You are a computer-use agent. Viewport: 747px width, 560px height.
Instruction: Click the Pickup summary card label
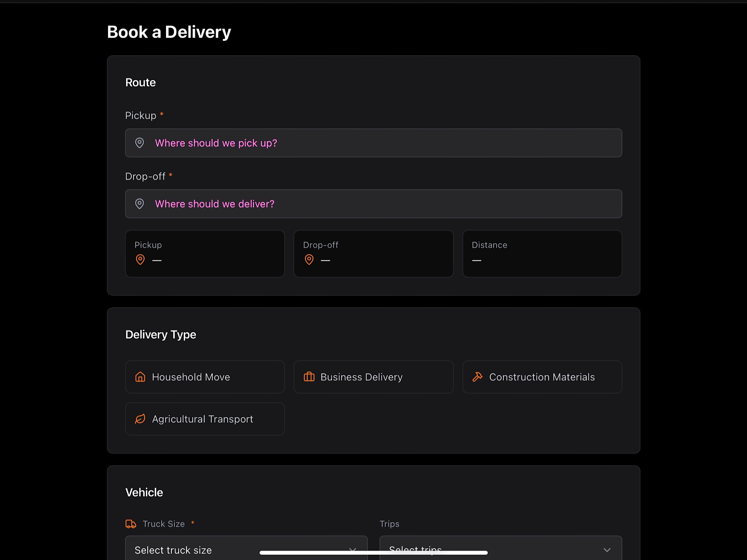(148, 245)
